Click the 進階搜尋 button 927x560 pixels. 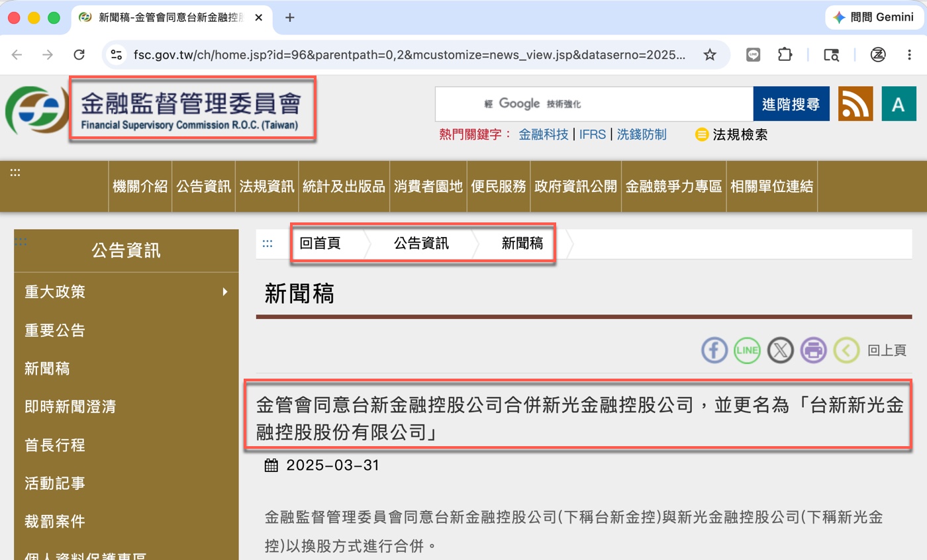tap(791, 104)
